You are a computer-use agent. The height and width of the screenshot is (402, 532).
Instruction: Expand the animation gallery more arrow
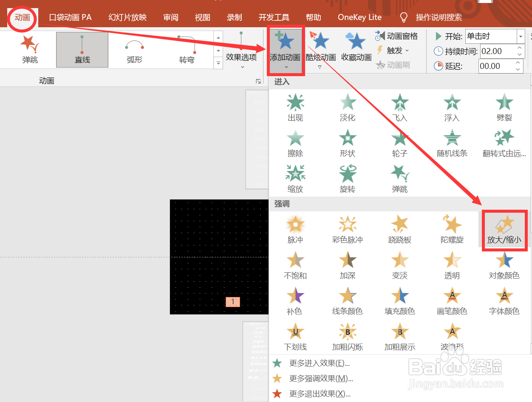point(218,63)
